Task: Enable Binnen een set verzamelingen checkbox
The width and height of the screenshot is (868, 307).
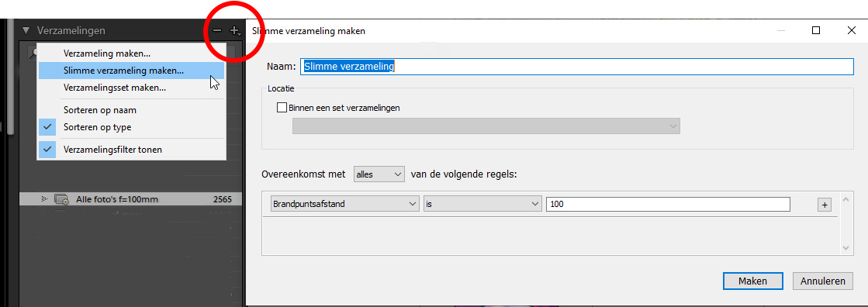Action: (282, 108)
